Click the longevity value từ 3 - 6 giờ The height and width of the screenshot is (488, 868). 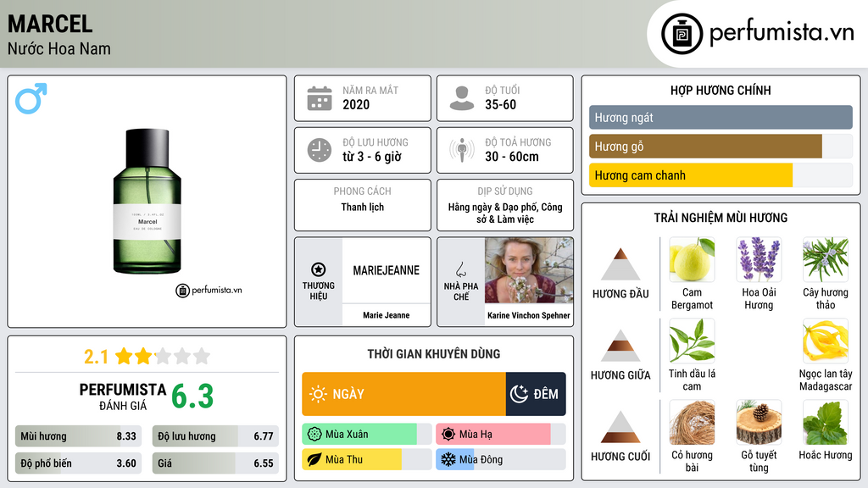point(371,157)
